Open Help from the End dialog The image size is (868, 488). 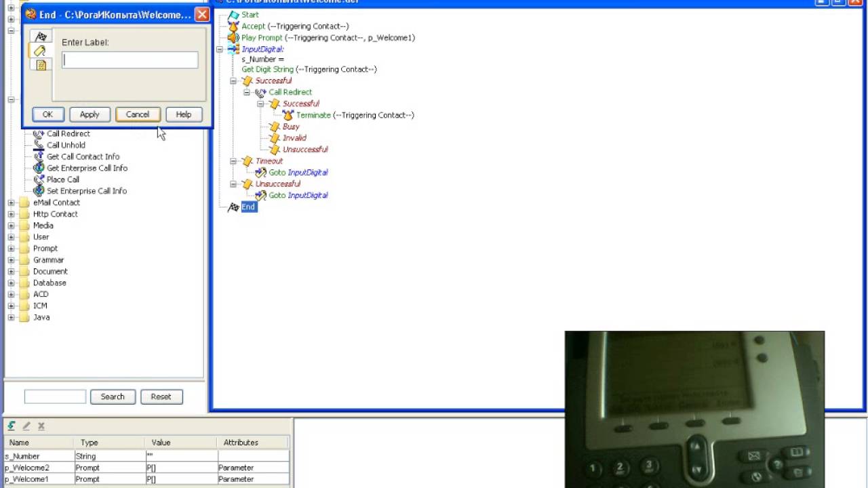click(x=183, y=115)
